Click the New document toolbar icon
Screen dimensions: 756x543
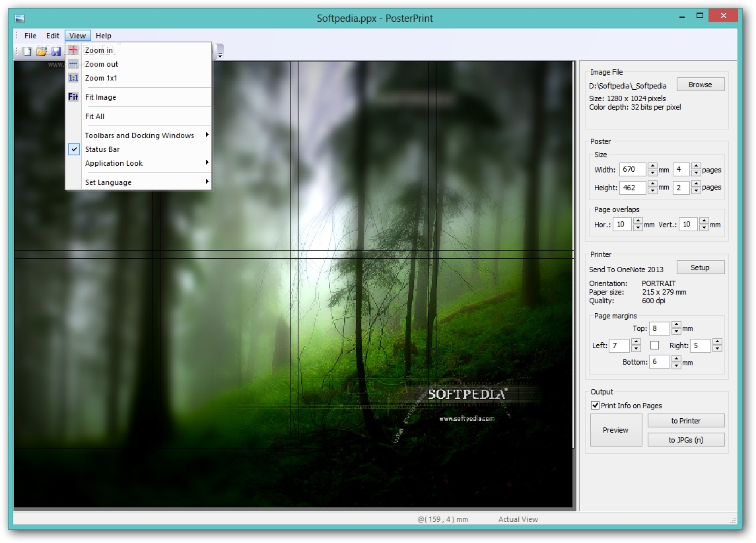coord(28,52)
